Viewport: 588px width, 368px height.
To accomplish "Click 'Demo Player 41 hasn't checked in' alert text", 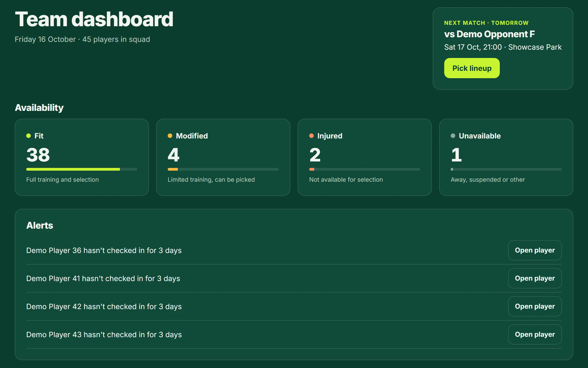I will coord(103,279).
